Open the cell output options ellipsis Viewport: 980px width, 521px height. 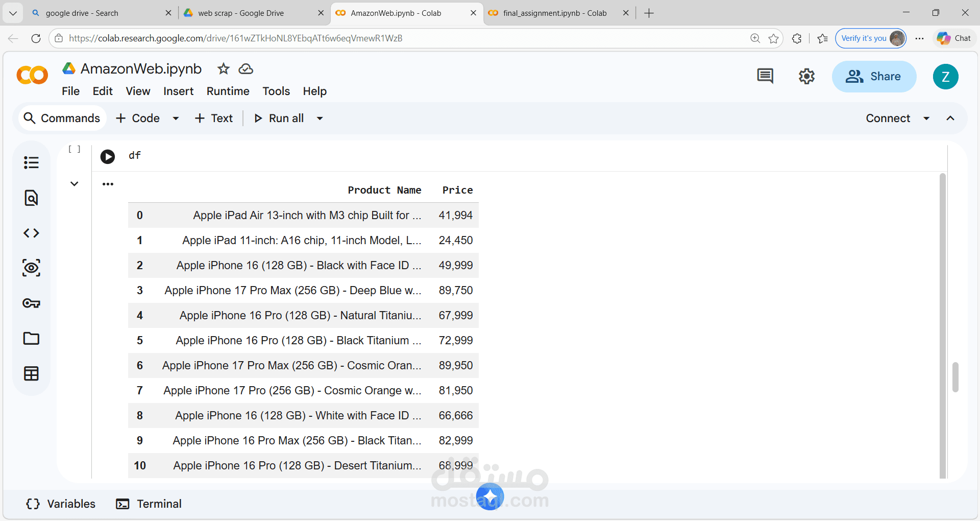click(x=108, y=184)
